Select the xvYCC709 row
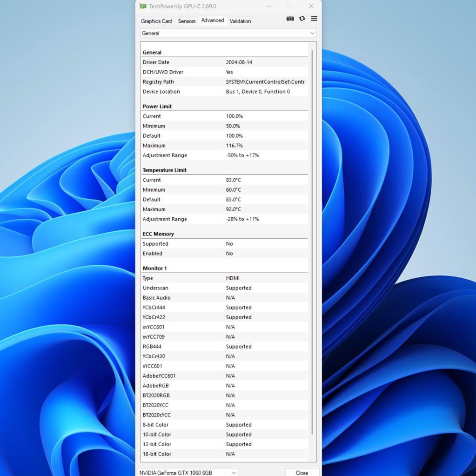The width and height of the screenshot is (476, 476). pos(225,337)
